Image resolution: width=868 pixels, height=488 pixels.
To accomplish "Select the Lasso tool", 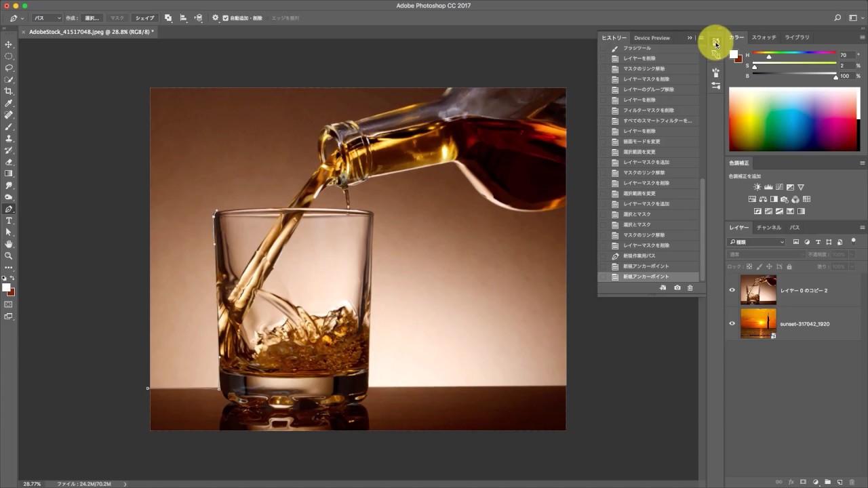I will point(9,68).
